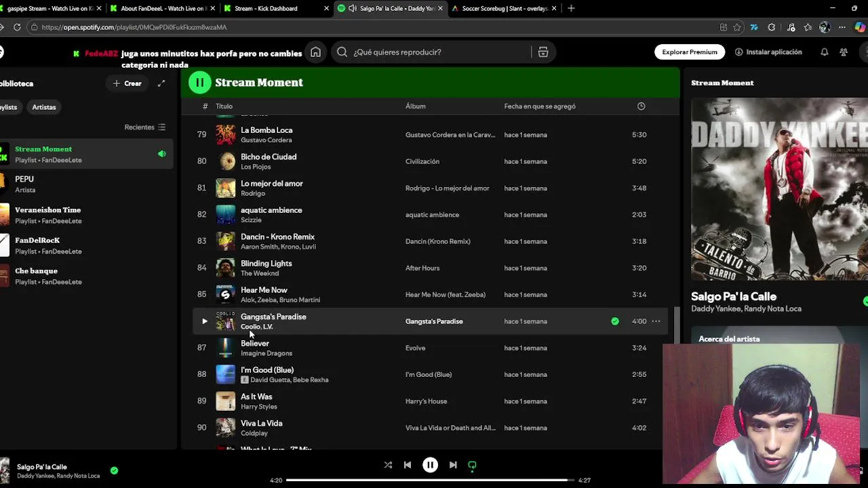The height and width of the screenshot is (488, 868).
Task: Play Gangsta's Paradise using row play icon
Action: pos(204,321)
